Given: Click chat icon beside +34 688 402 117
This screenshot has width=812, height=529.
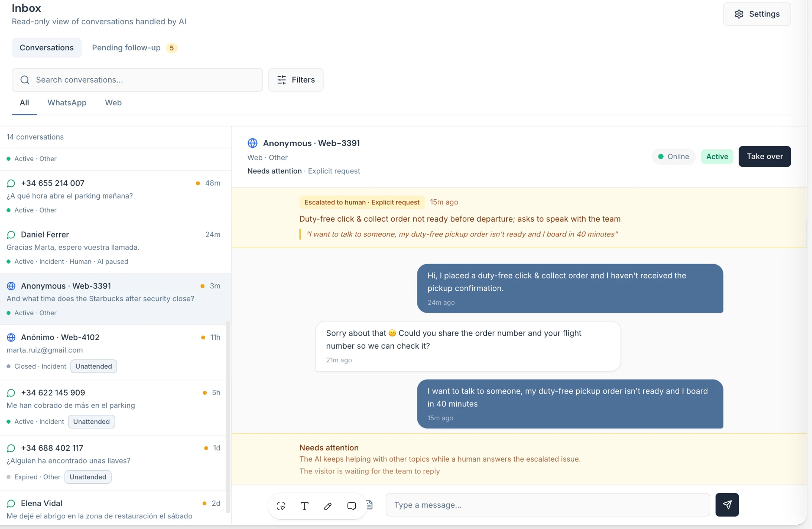Looking at the screenshot, I should [x=11, y=448].
